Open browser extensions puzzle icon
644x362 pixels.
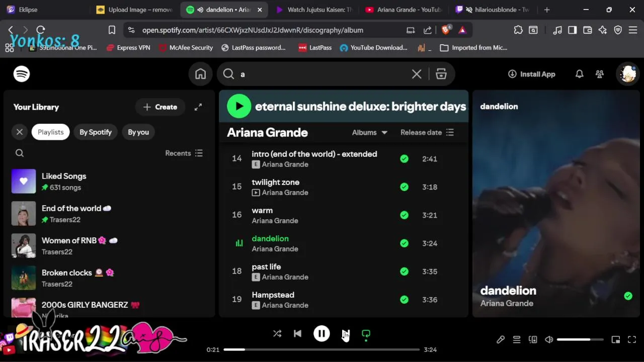518,30
